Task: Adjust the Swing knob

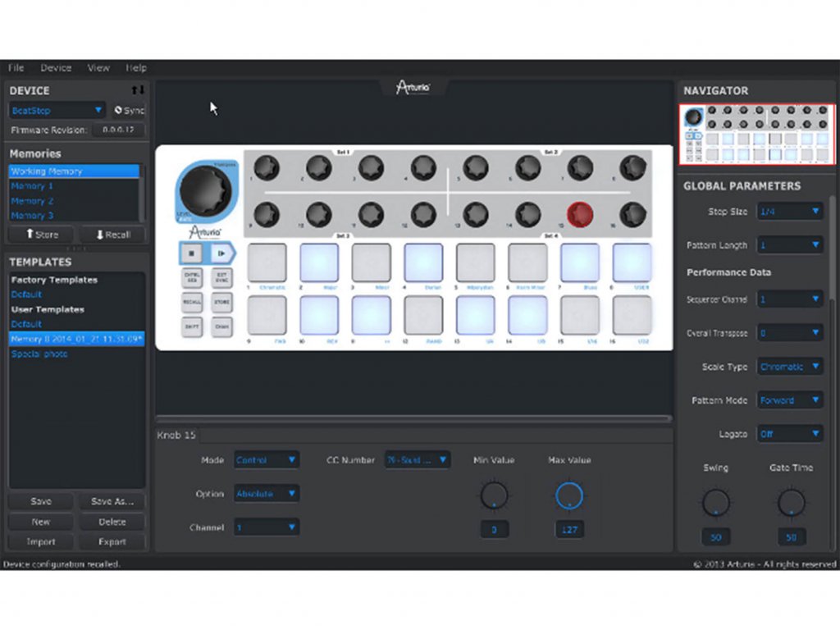Action: coord(716,502)
